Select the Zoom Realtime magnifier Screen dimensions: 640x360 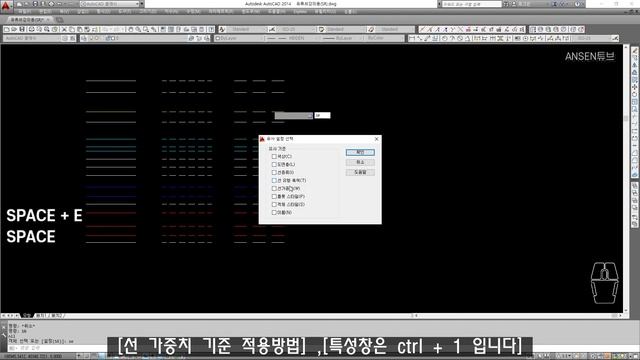pos(138,29)
